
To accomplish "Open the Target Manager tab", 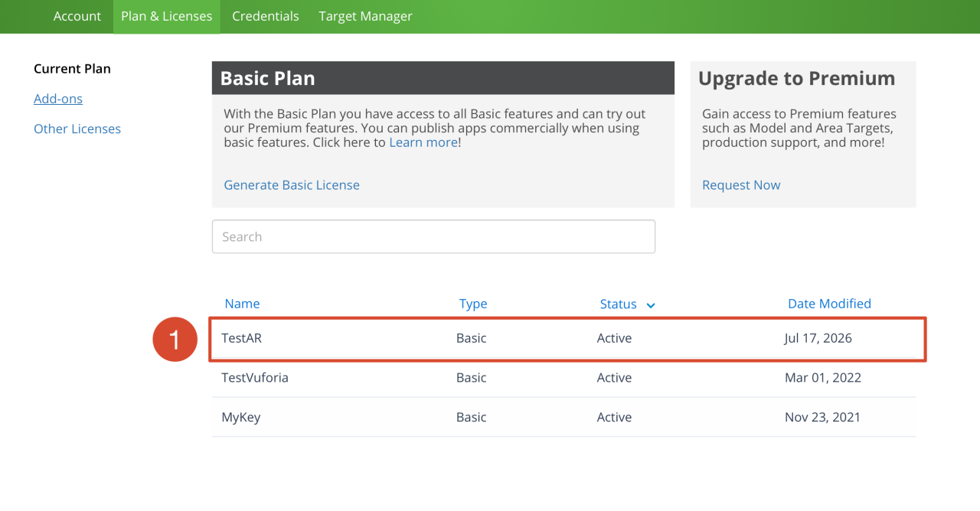I will coord(365,16).
